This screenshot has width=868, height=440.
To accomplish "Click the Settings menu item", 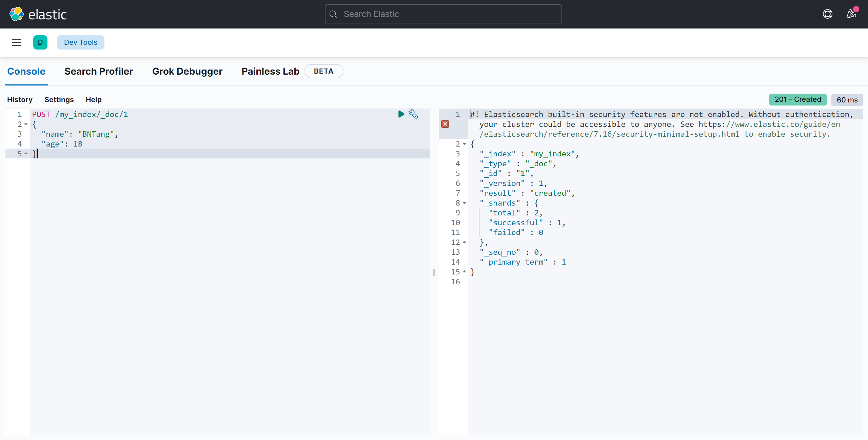I will tap(59, 99).
